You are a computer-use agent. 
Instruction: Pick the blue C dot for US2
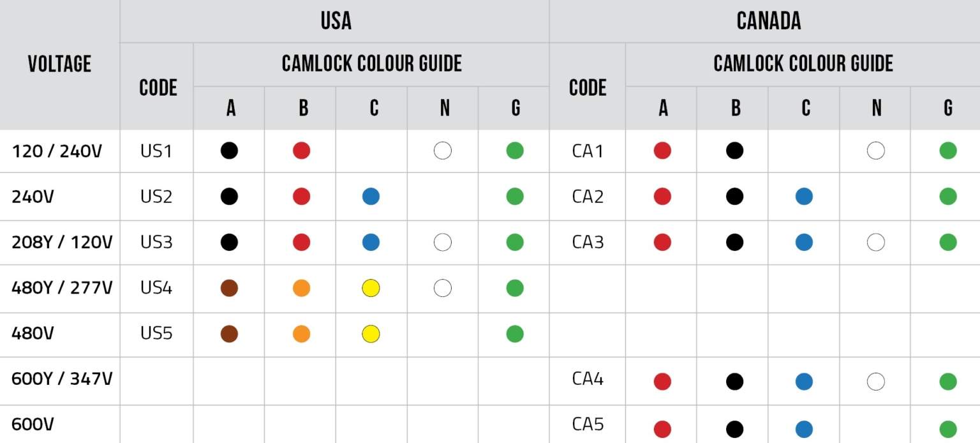point(371,196)
